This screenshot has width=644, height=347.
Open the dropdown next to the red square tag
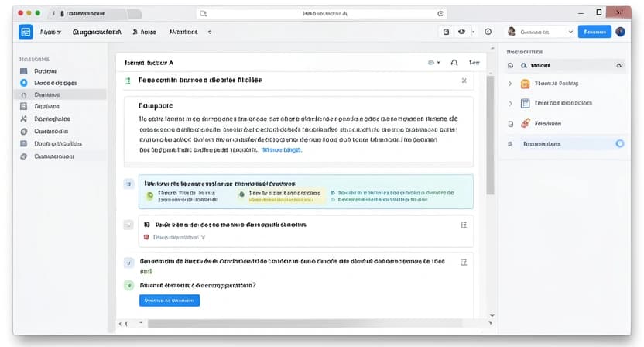[203, 238]
